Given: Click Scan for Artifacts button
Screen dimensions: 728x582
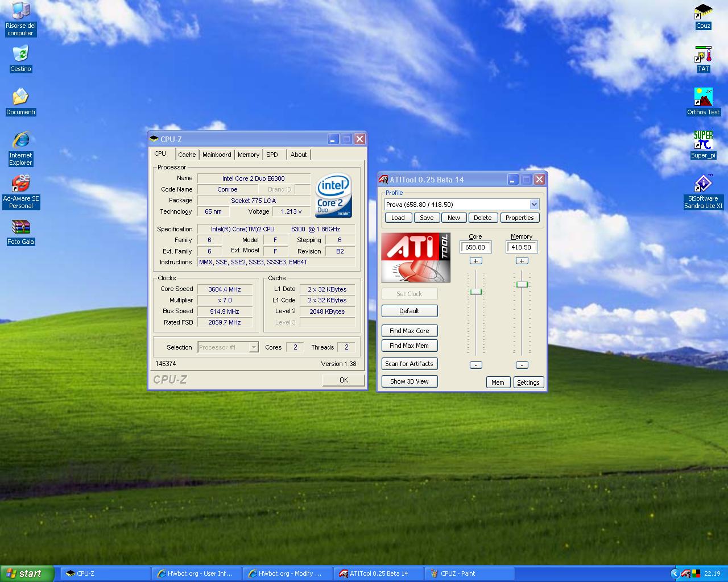Looking at the screenshot, I should coord(409,364).
